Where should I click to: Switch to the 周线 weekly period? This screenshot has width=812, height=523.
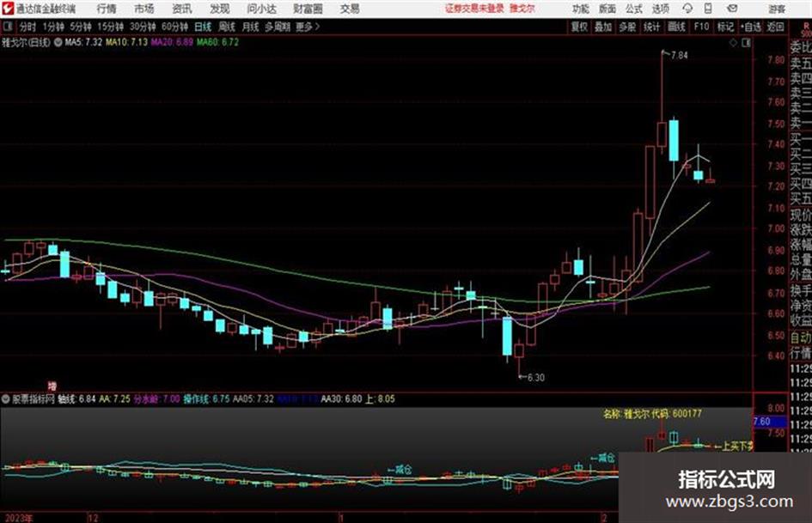[x=228, y=27]
